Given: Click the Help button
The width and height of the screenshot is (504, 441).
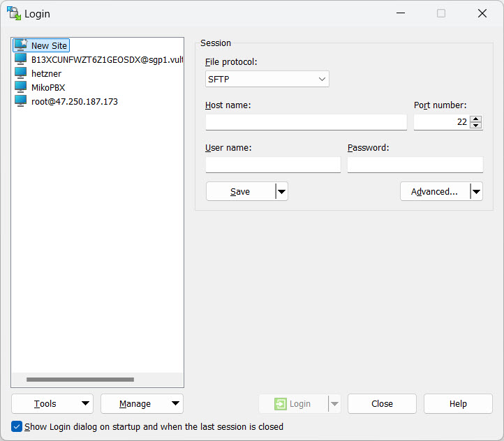Looking at the screenshot, I should [458, 404].
